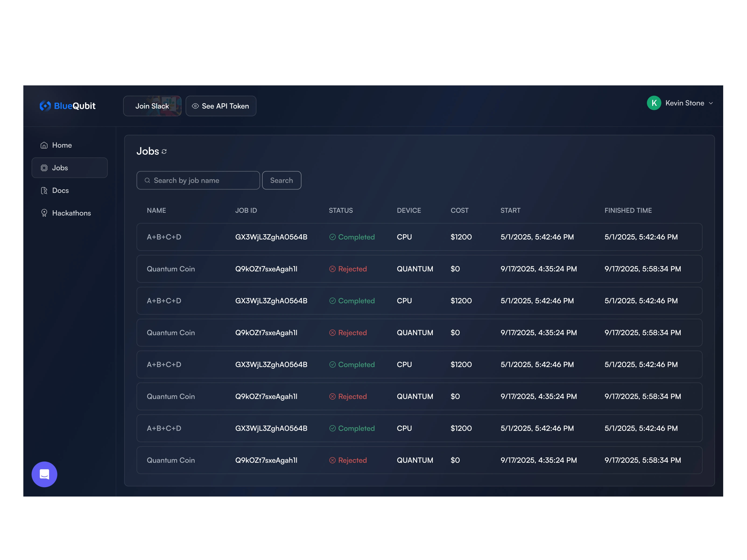This screenshot has width=747, height=560.
Task: Click the Search button
Action: tap(281, 181)
